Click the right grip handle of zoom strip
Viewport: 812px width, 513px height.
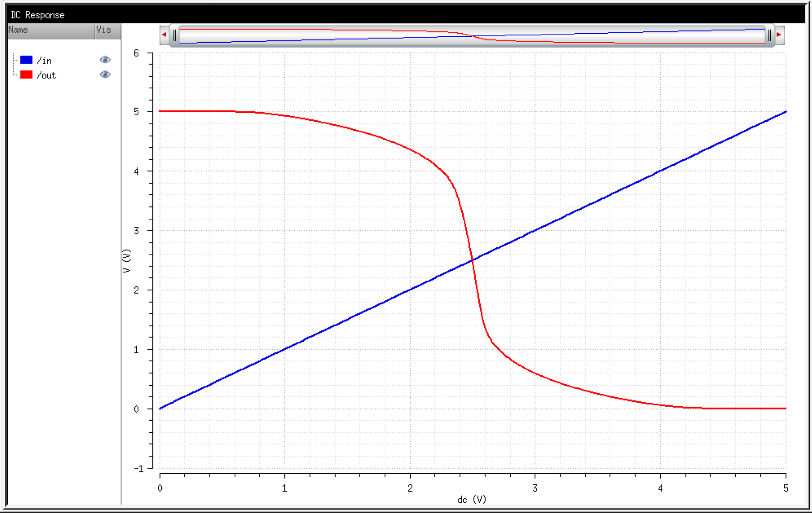(769, 35)
